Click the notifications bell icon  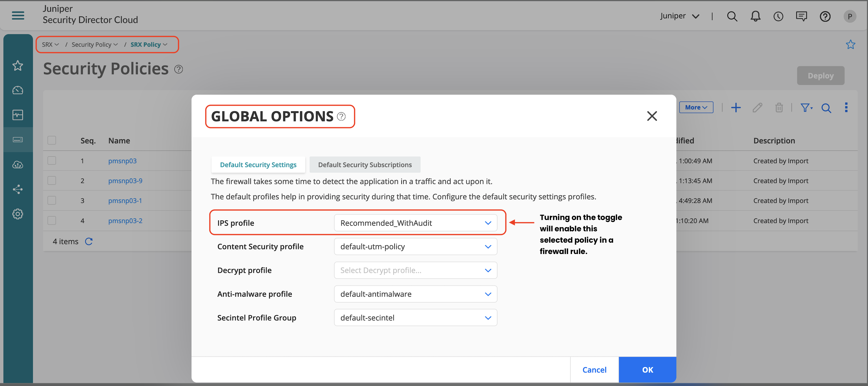(755, 16)
